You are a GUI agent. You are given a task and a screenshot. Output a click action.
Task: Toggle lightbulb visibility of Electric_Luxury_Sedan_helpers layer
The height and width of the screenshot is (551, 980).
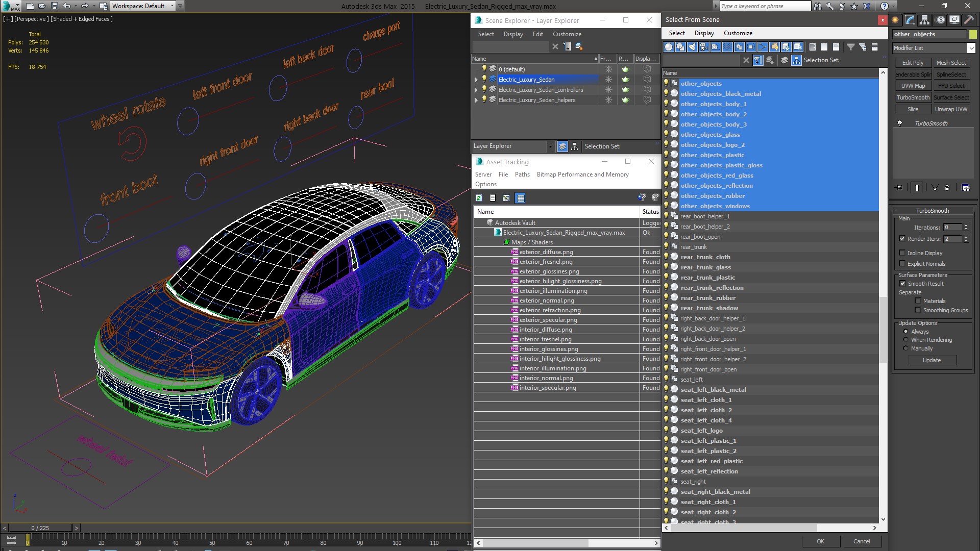pyautogui.click(x=484, y=99)
